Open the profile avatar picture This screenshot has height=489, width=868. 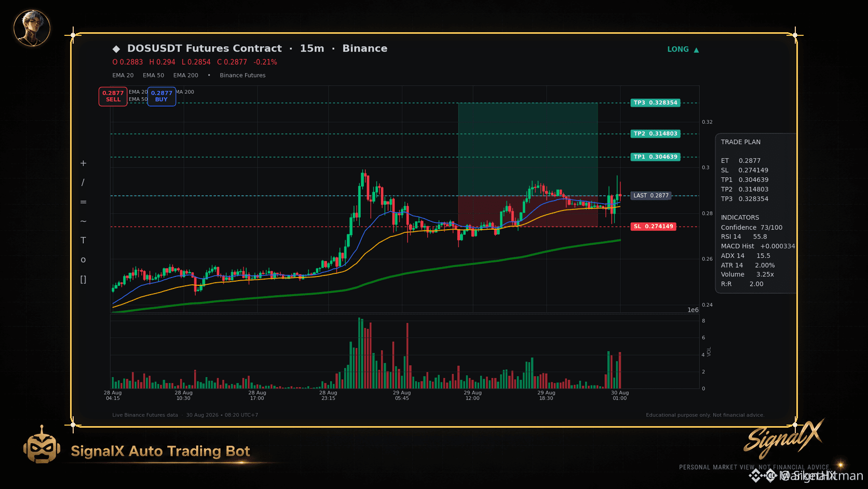point(32,28)
